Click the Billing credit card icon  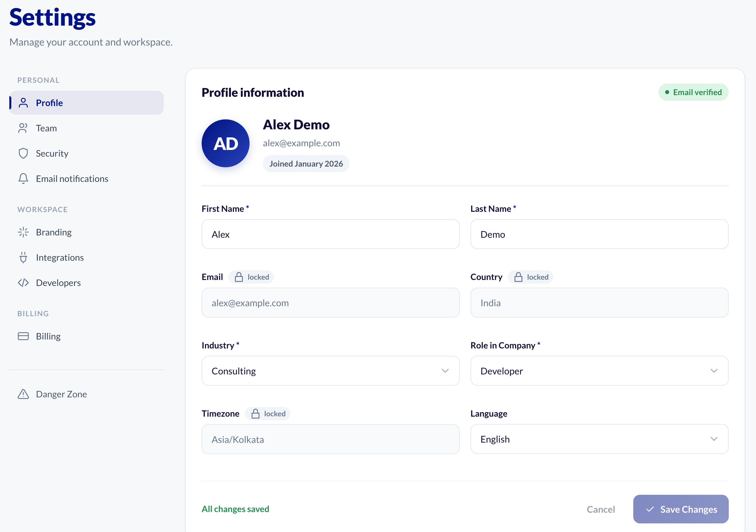click(23, 336)
